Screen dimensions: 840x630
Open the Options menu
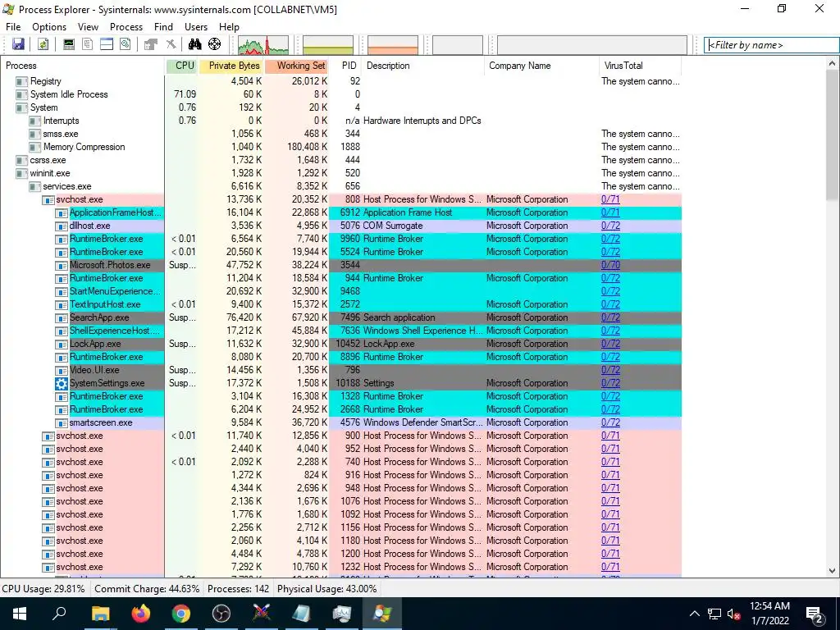pyautogui.click(x=49, y=27)
